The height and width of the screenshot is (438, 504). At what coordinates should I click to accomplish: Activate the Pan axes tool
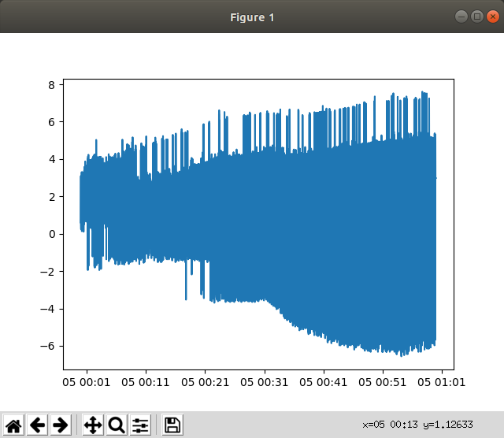pos(92,425)
